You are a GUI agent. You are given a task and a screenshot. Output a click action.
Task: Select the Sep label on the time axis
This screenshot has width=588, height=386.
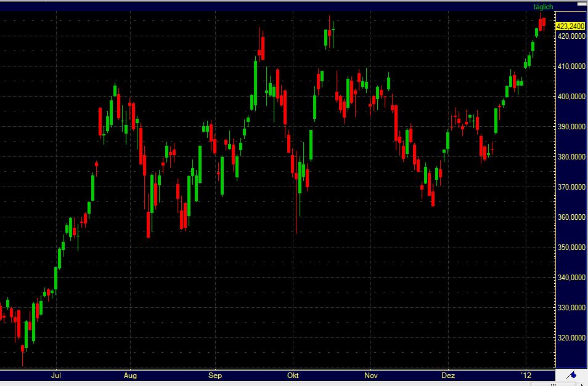215,375
